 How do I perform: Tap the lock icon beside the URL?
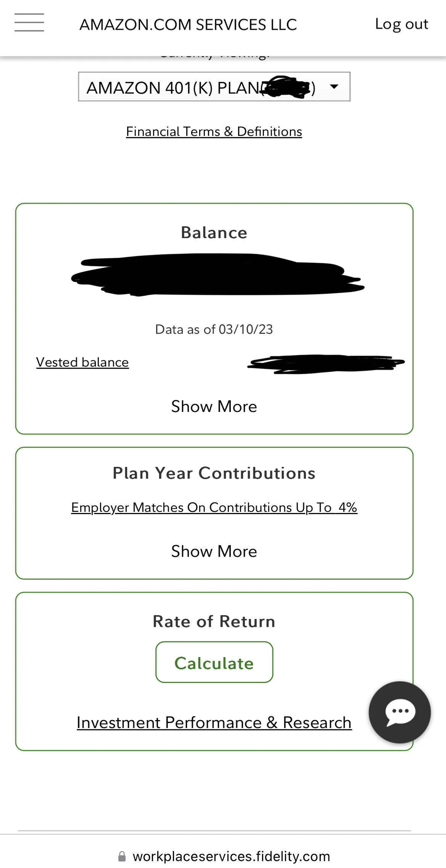point(122,856)
